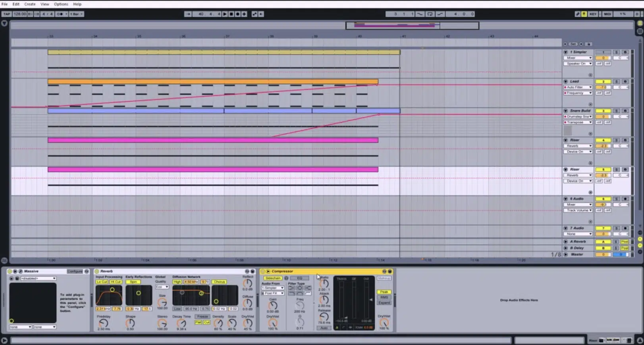Toggle first Riser track activator number 4
The height and width of the screenshot is (345, 644).
tap(603, 140)
